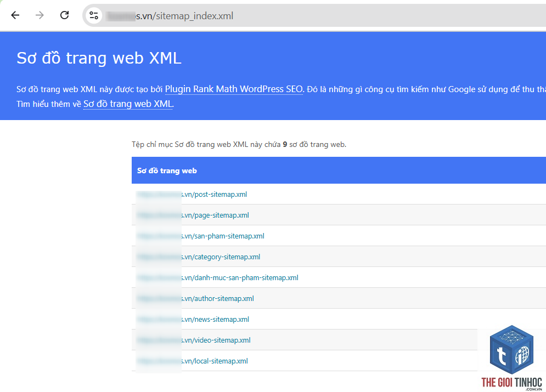546x392 pixels.
Task: Open site information icon in address bar
Action: tap(94, 16)
